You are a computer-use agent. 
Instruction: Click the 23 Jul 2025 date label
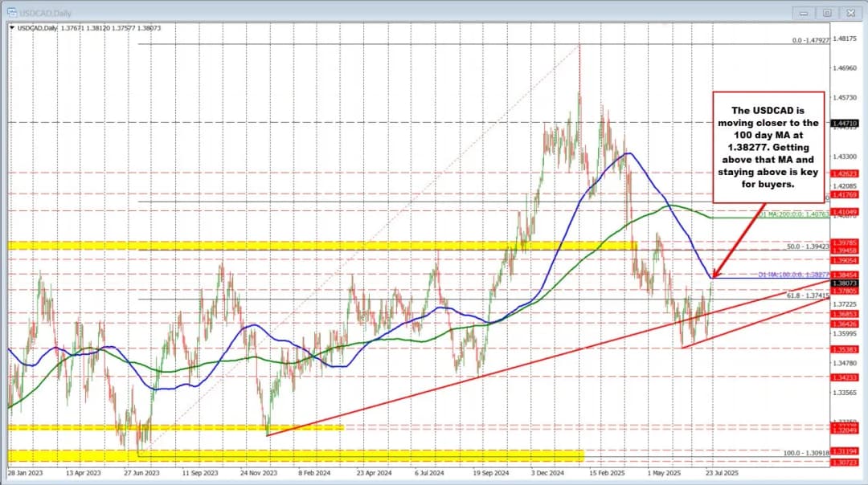tap(718, 474)
